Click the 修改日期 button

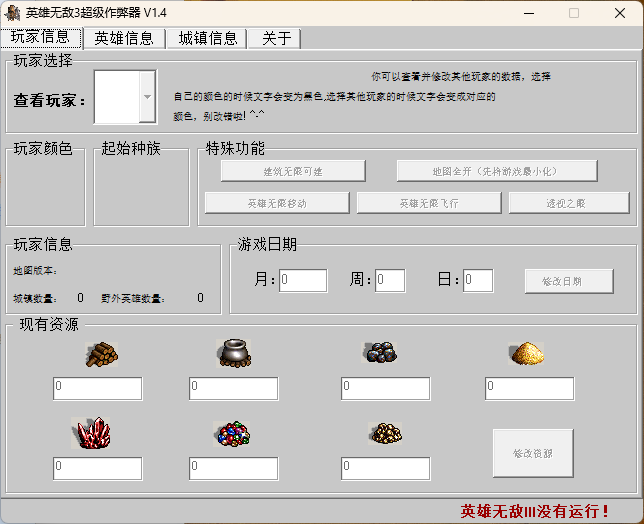(x=569, y=281)
